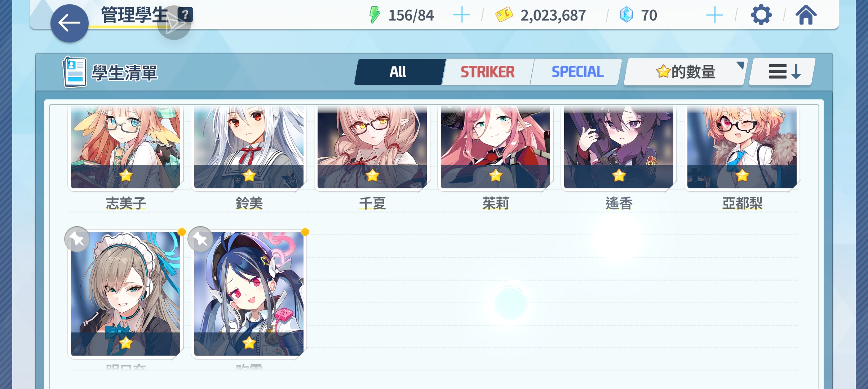Viewport: 868px width, 389px height.
Task: Add gems with the plus icon
Action: tap(714, 15)
